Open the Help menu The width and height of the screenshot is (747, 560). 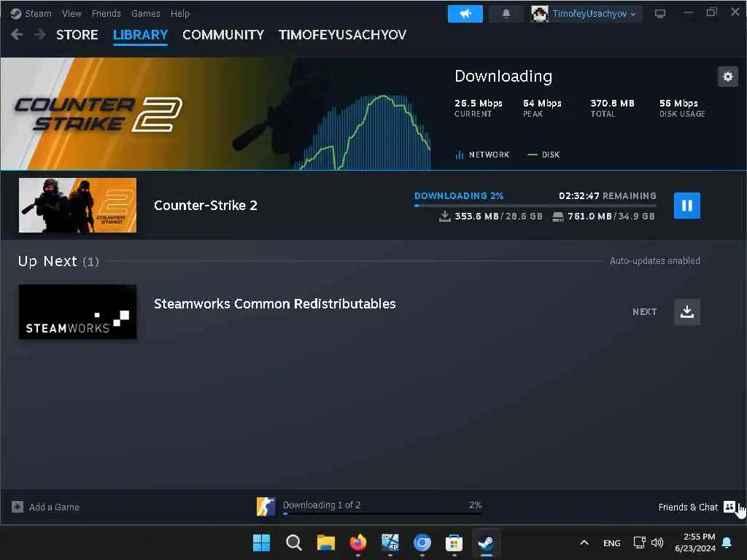click(179, 13)
